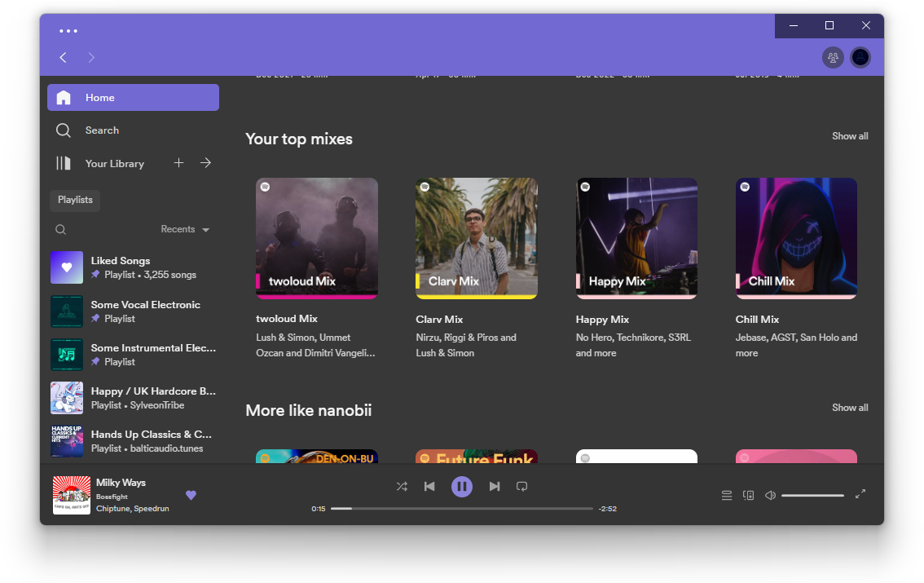Open connect to a device icon

[x=748, y=495]
